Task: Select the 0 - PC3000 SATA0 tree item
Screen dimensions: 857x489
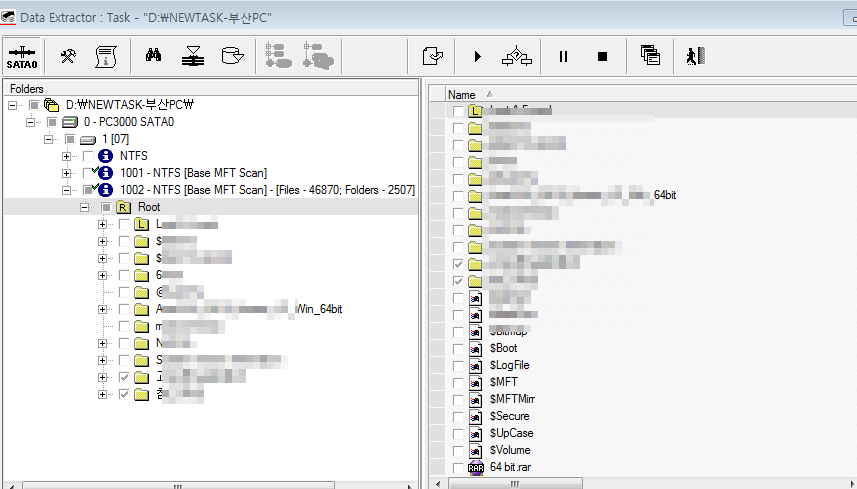Action: (x=128, y=122)
